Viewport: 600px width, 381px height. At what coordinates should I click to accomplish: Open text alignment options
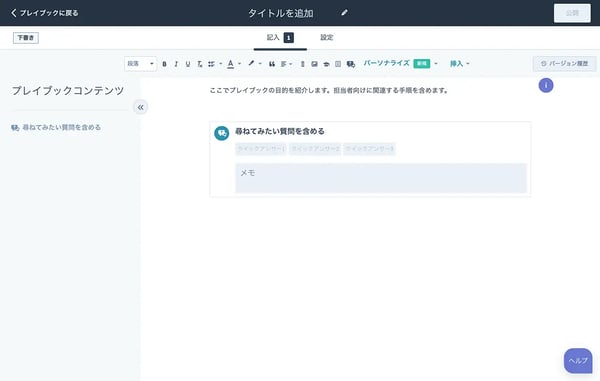[x=287, y=64]
